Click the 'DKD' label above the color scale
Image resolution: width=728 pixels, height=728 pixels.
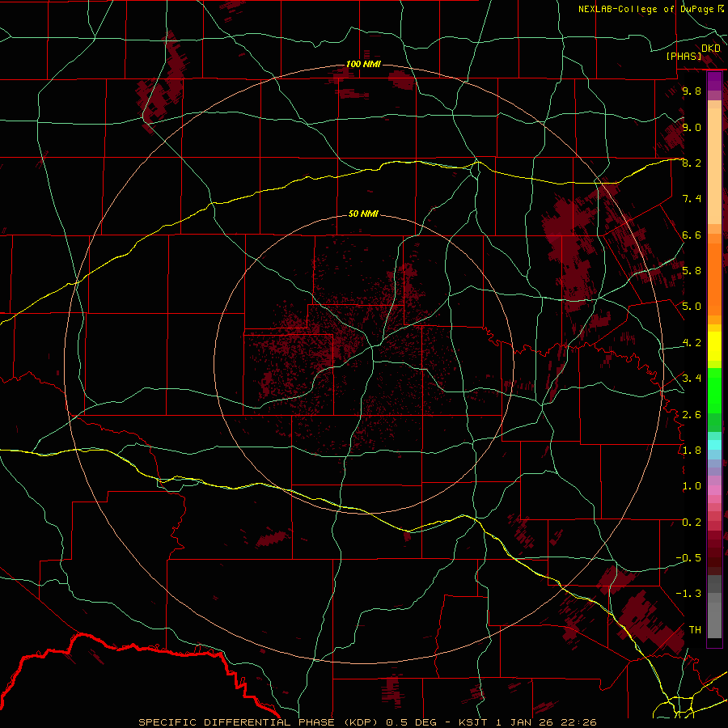[711, 49]
